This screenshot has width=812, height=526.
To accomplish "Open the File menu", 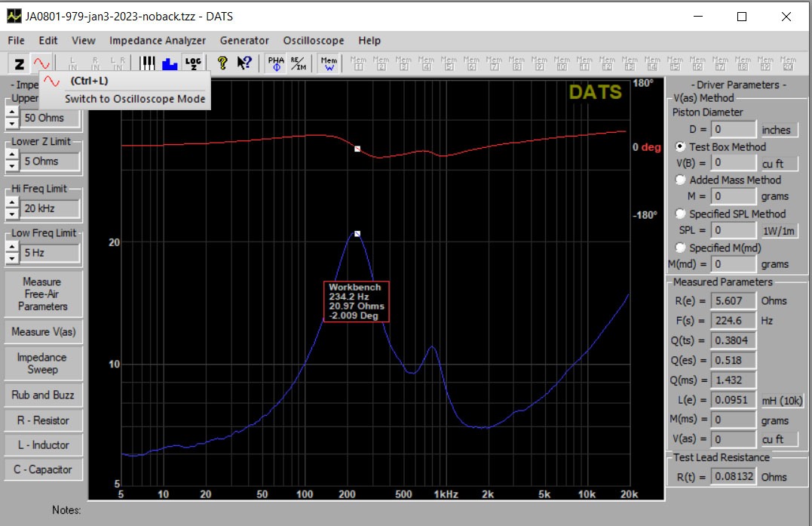I will (x=16, y=41).
